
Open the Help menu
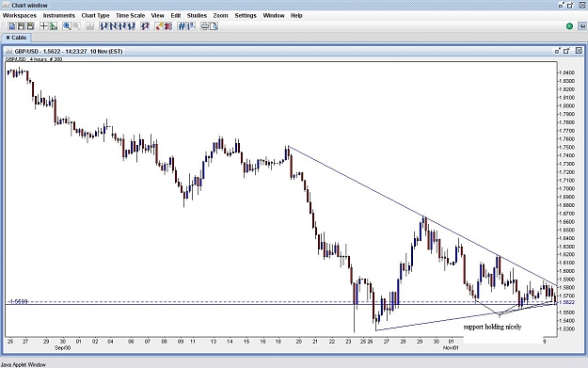[296, 15]
